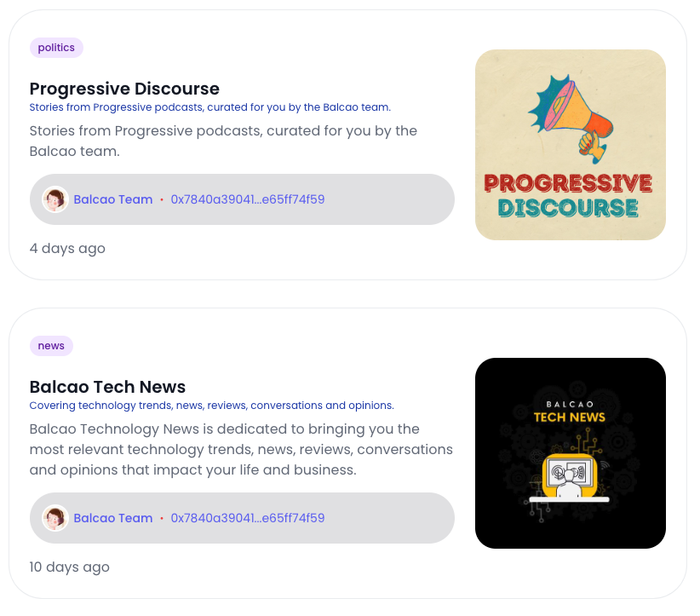
Task: Click blue subtitle 'Stories from Progressive podcasts'
Action: [x=210, y=107]
